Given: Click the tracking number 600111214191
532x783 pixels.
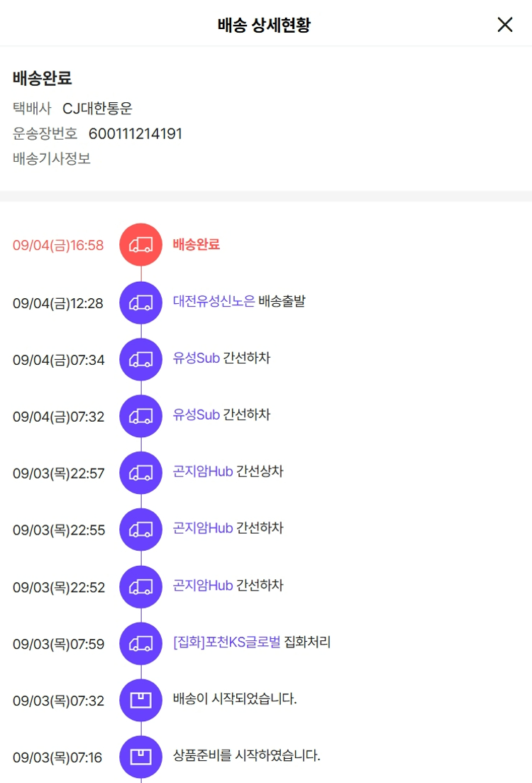Looking at the screenshot, I should coord(135,134).
